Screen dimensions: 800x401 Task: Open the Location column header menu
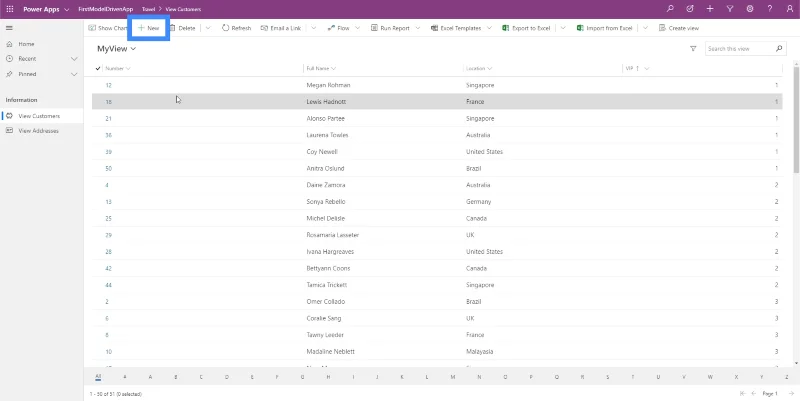pos(479,68)
